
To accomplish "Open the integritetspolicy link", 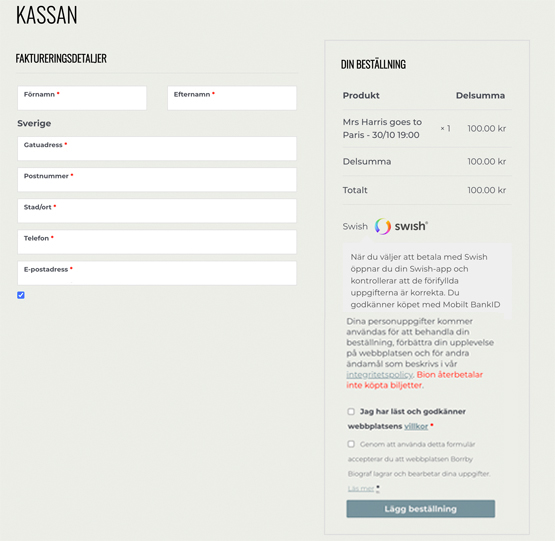I will coord(379,375).
